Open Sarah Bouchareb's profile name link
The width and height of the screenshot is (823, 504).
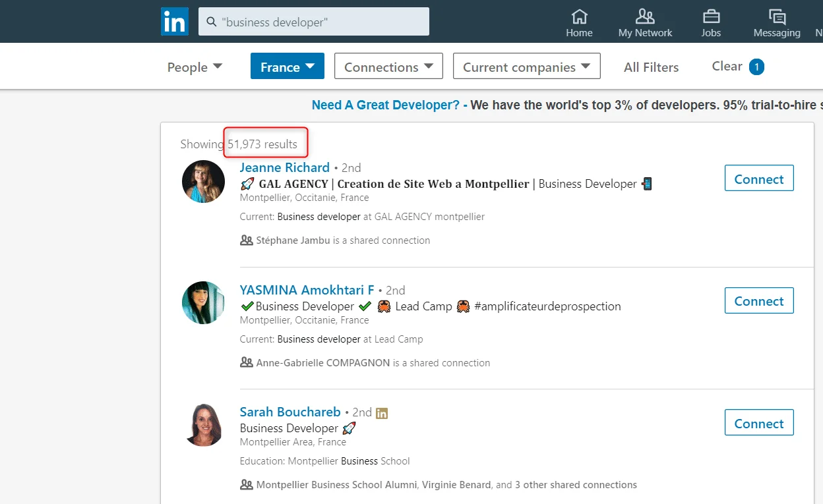290,412
